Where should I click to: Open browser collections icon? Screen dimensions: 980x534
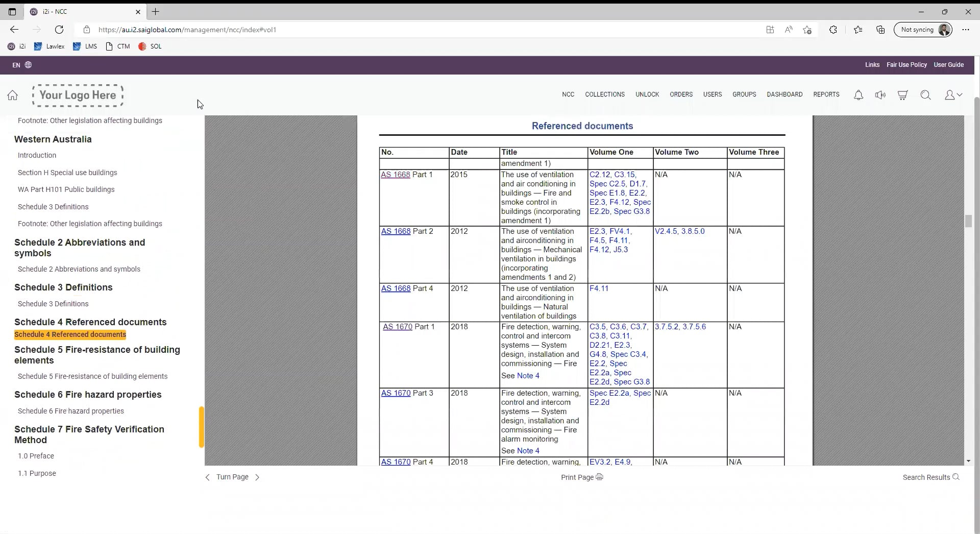click(880, 30)
